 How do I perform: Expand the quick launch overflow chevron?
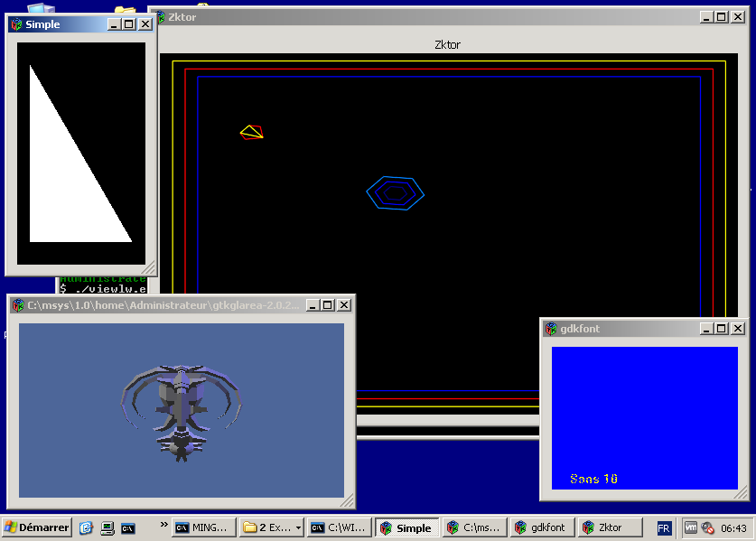click(x=163, y=524)
